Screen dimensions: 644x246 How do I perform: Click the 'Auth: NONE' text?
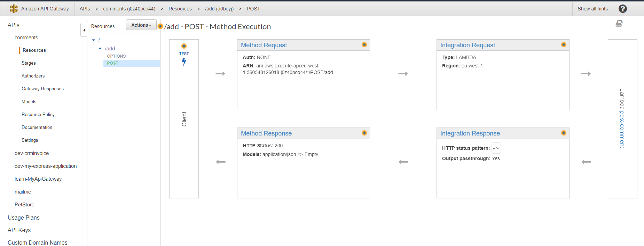click(257, 57)
